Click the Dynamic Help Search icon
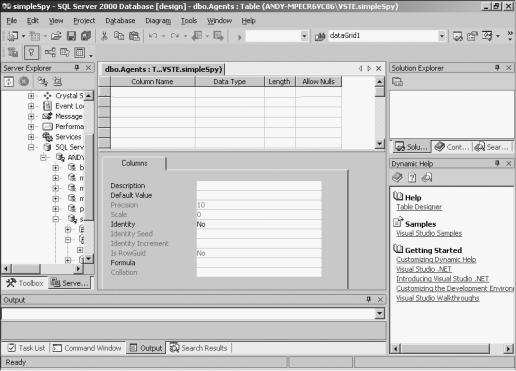The height and width of the screenshot is (371, 516). point(427,177)
